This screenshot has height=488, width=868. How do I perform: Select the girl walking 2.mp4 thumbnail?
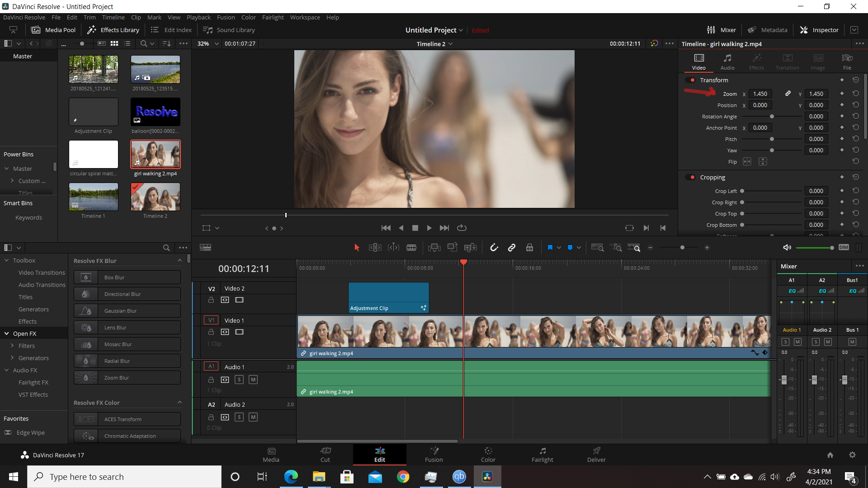156,154
